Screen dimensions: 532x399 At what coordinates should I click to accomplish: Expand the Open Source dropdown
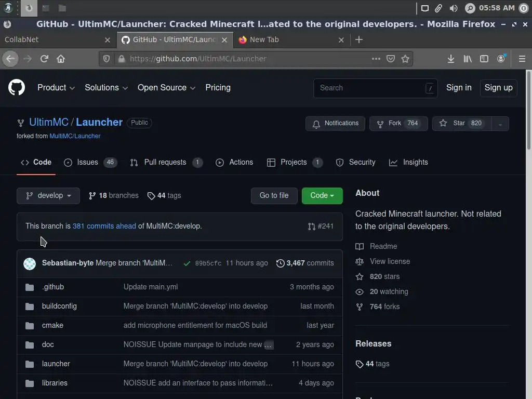pyautogui.click(x=166, y=87)
